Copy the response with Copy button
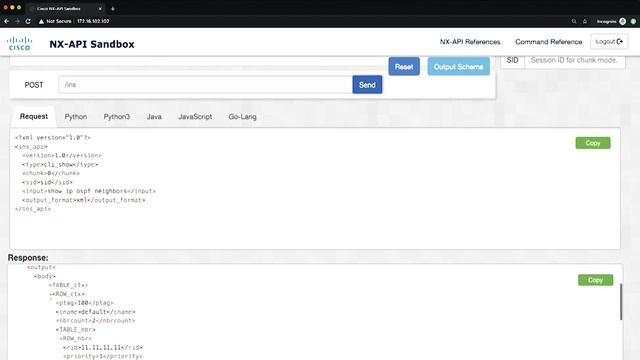This screenshot has width=640, height=360. (595, 280)
